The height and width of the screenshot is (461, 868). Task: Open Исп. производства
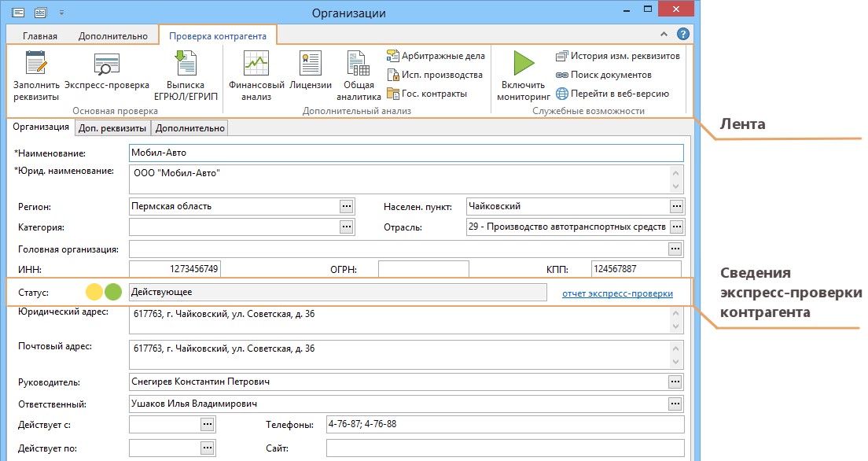pos(435,75)
